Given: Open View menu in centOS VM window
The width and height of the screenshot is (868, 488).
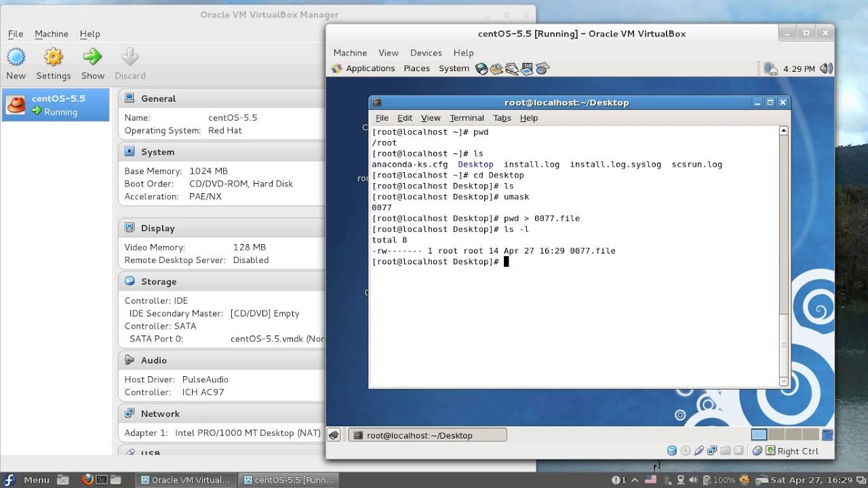Looking at the screenshot, I should [389, 53].
